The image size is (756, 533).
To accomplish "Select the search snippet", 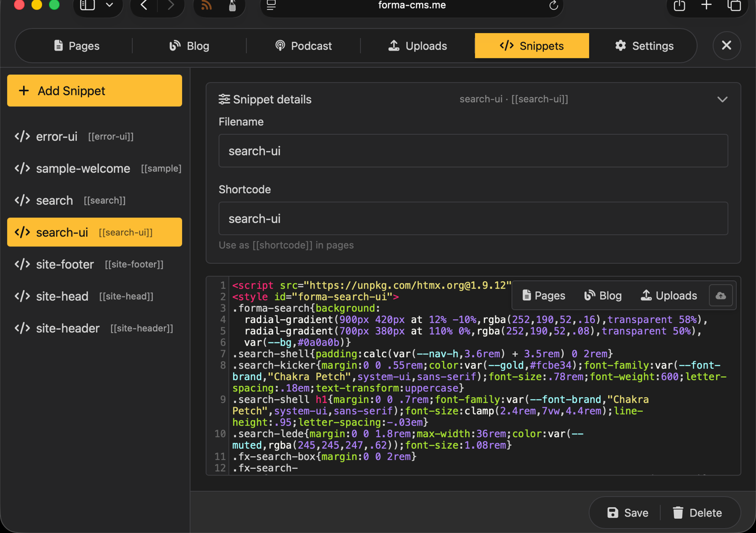I will pos(95,200).
